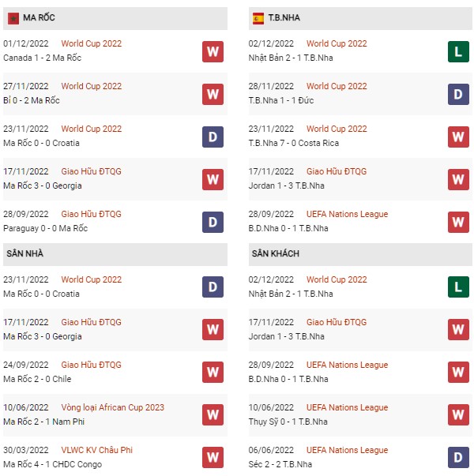
Task: Open World Cup 2022 link dated 01/12/2022
Action: [91, 43]
